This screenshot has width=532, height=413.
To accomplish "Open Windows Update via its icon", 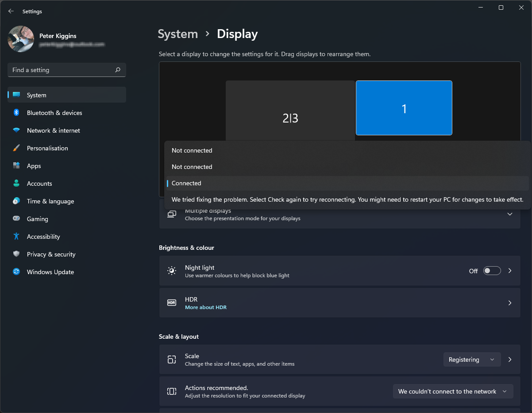I will (16, 272).
